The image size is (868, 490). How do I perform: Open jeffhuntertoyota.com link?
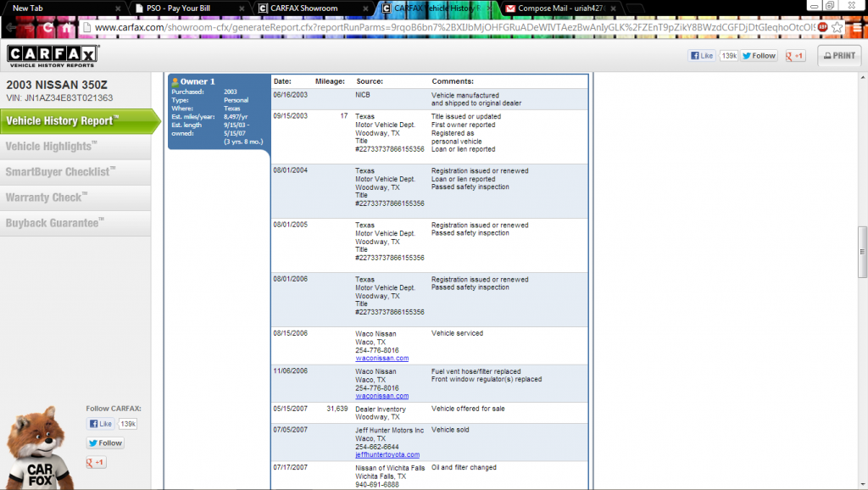(387, 454)
